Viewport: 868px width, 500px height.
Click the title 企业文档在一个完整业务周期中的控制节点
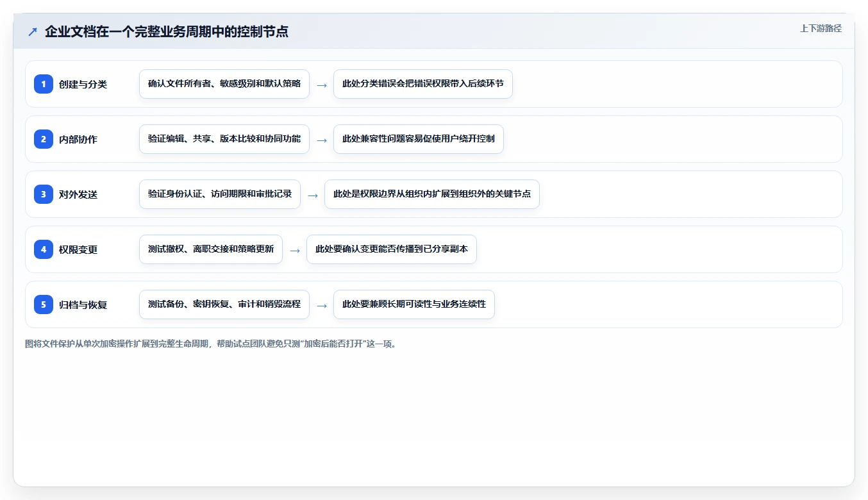pos(167,31)
